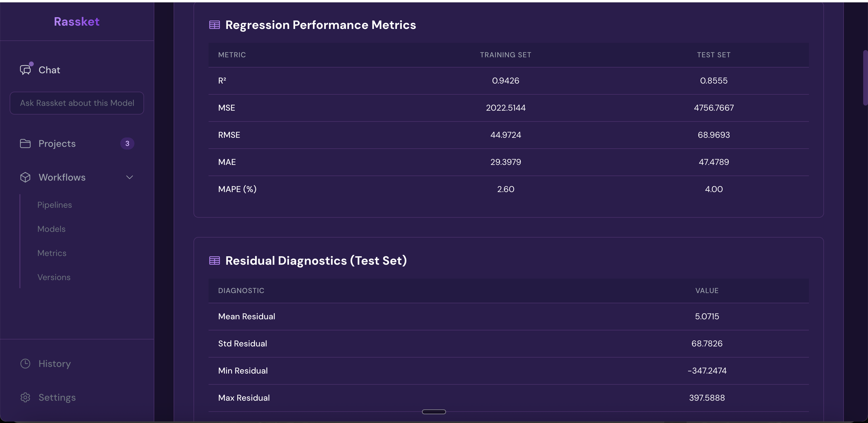The width and height of the screenshot is (868, 423).
Task: Click the TEST SET column header
Action: pyautogui.click(x=713, y=55)
